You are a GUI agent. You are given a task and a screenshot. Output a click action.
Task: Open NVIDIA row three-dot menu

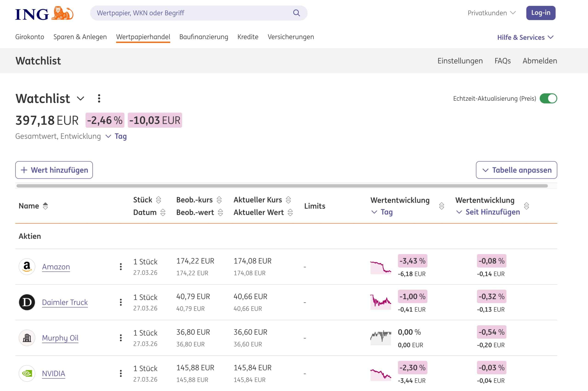(121, 373)
